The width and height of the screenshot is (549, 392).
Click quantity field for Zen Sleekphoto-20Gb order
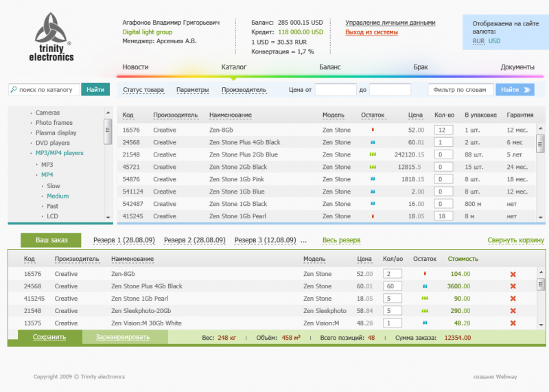392,311
